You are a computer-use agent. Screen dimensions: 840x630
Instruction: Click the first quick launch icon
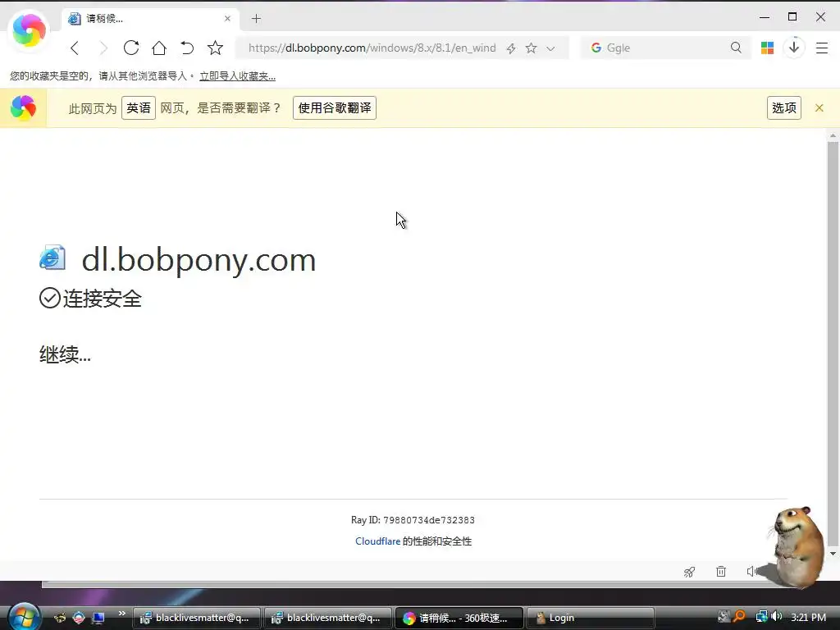click(60, 618)
